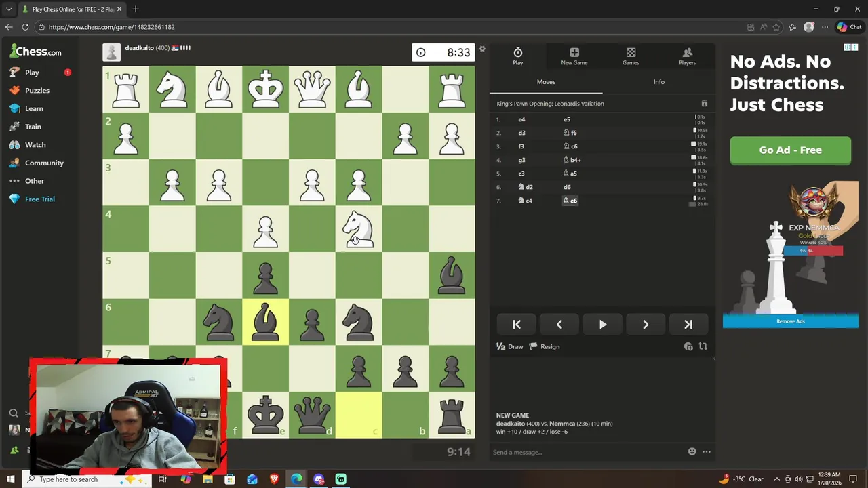
Task: Click the Remove Ads button
Action: pos(790,321)
